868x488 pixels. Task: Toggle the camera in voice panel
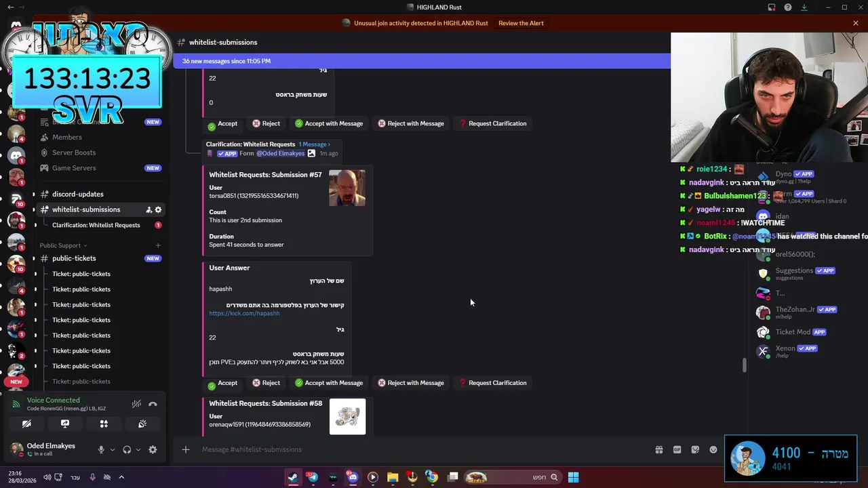pyautogui.click(x=26, y=424)
